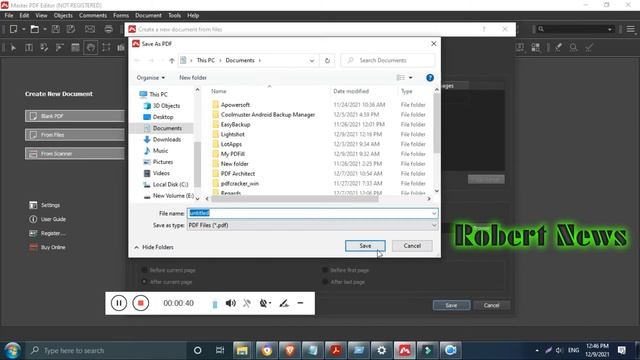Select Documents in address breadcrumb

pos(240,60)
